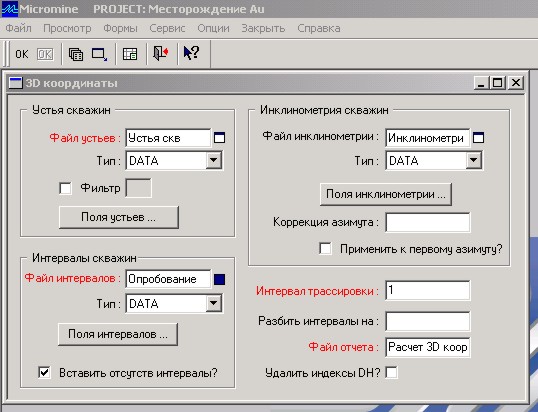Maximize the 3D координаты window
Screen dimensions: 538x412
pos(498,83)
